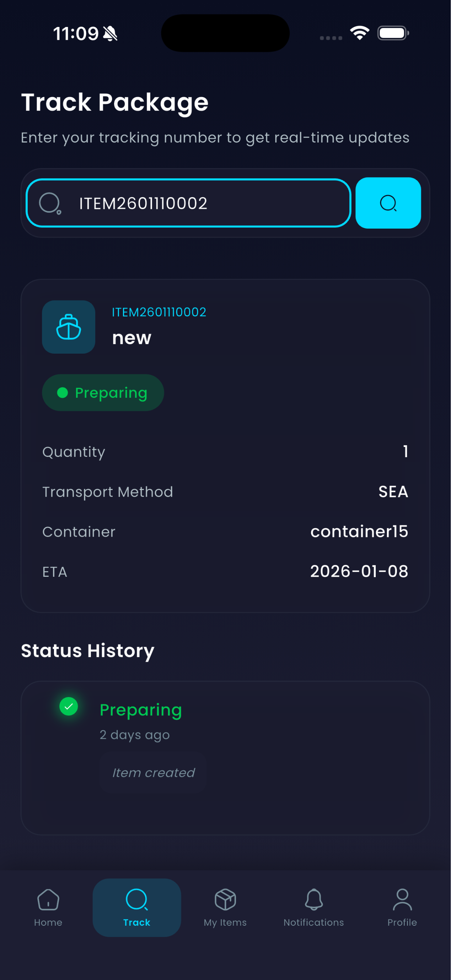Screen dimensions: 453x980
Task: Tap the ETA date 2026-01-08
Action: click(359, 571)
